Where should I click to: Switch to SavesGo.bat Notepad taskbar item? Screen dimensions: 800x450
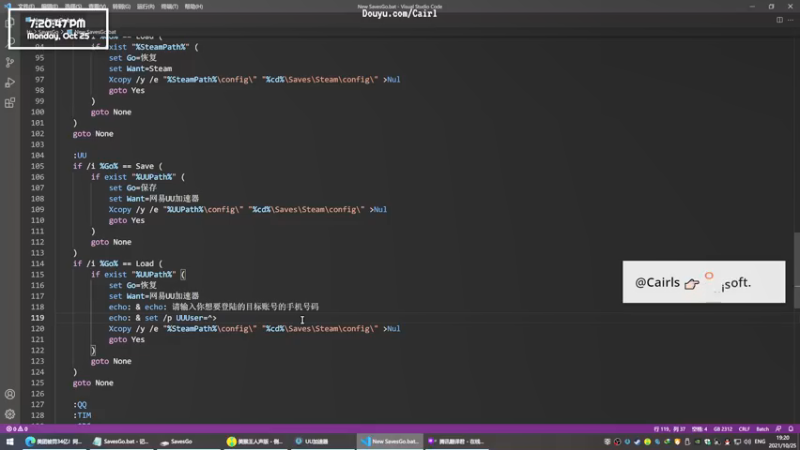(x=120, y=441)
